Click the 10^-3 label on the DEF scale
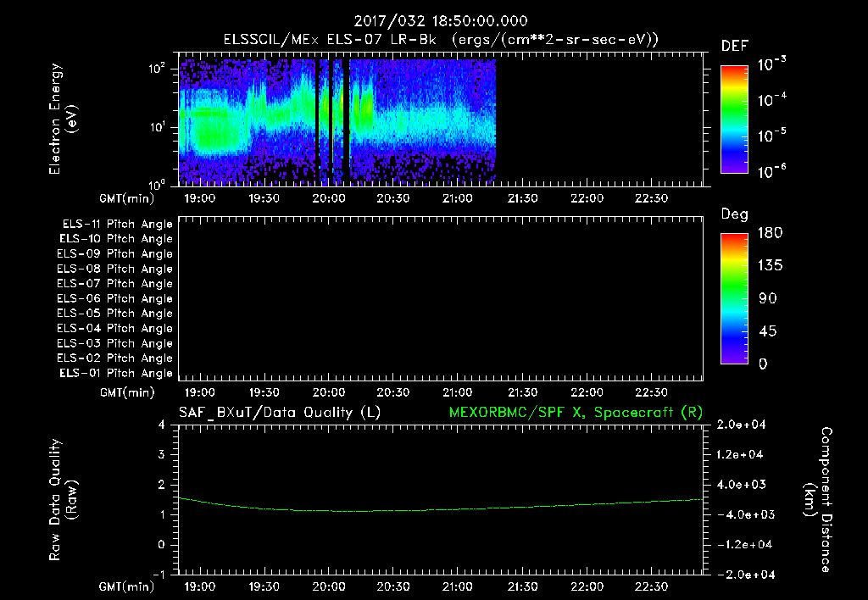 coord(771,64)
